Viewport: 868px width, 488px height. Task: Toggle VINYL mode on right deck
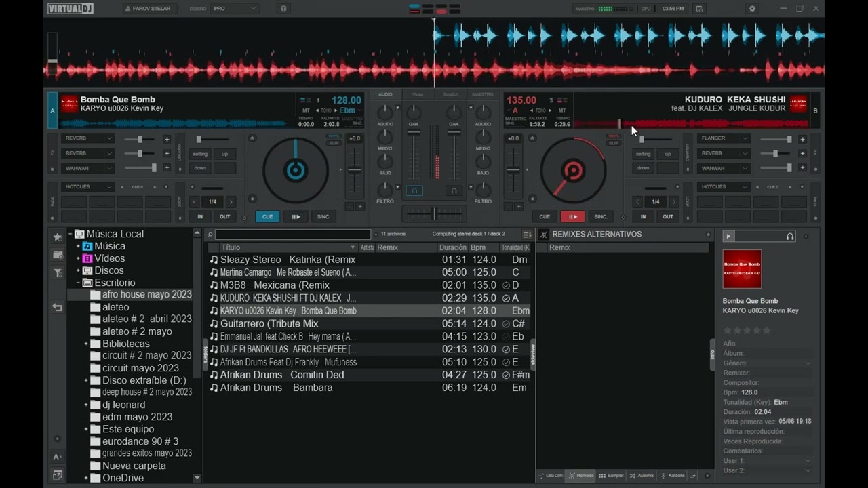pyautogui.click(x=614, y=136)
